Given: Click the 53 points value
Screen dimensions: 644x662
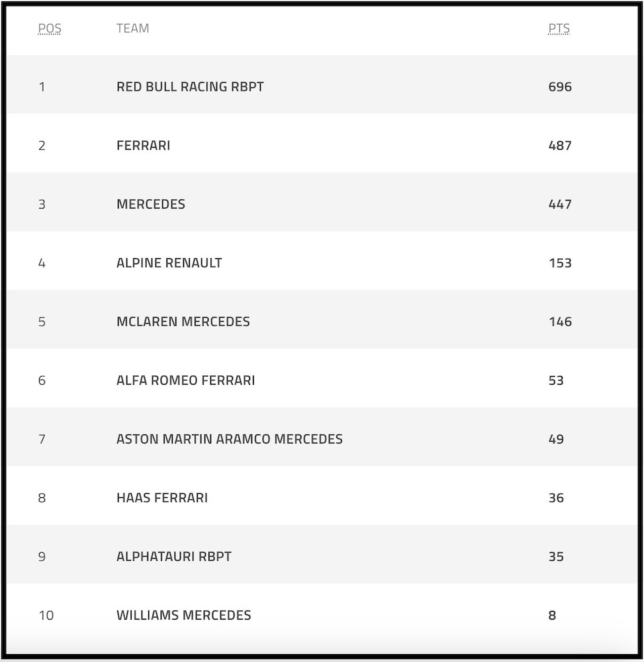Looking at the screenshot, I should 555,380.
